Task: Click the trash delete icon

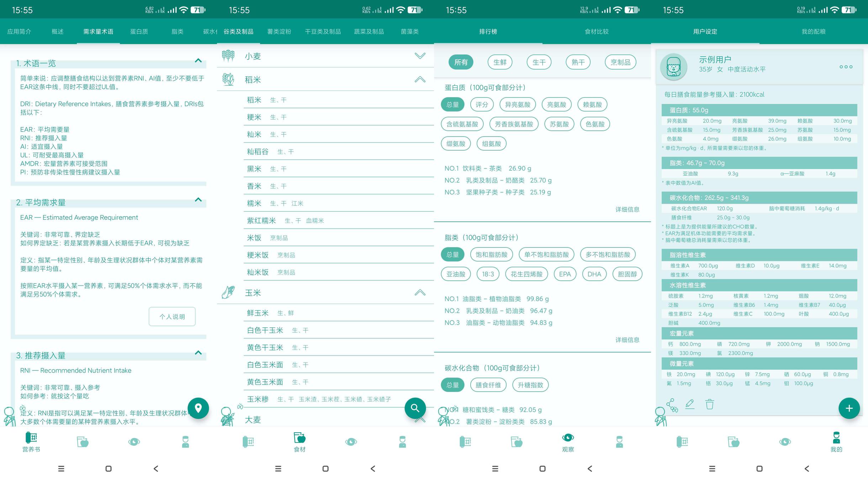Action: (709, 404)
